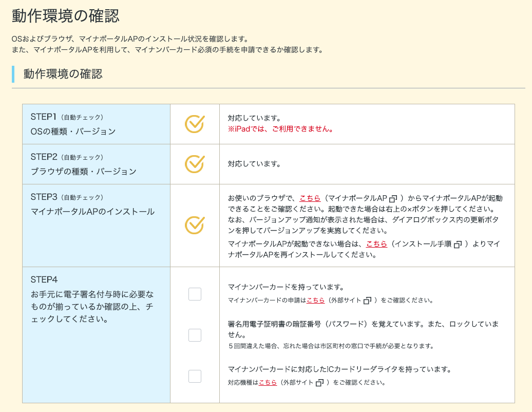Screen dimensions: 532x412
Task: Open こちら link for インストール手順
Action: (x=376, y=244)
